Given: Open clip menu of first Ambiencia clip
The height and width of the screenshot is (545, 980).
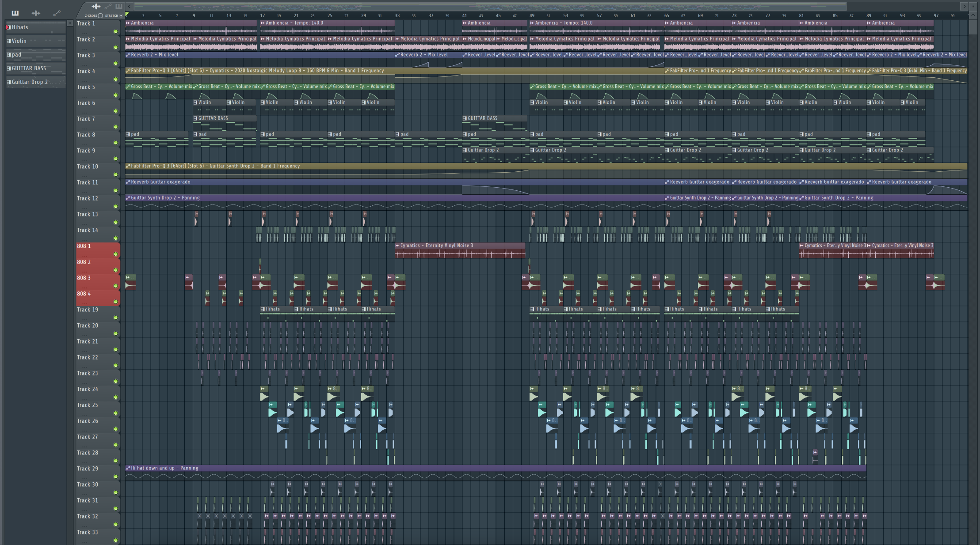Looking at the screenshot, I should (x=128, y=23).
